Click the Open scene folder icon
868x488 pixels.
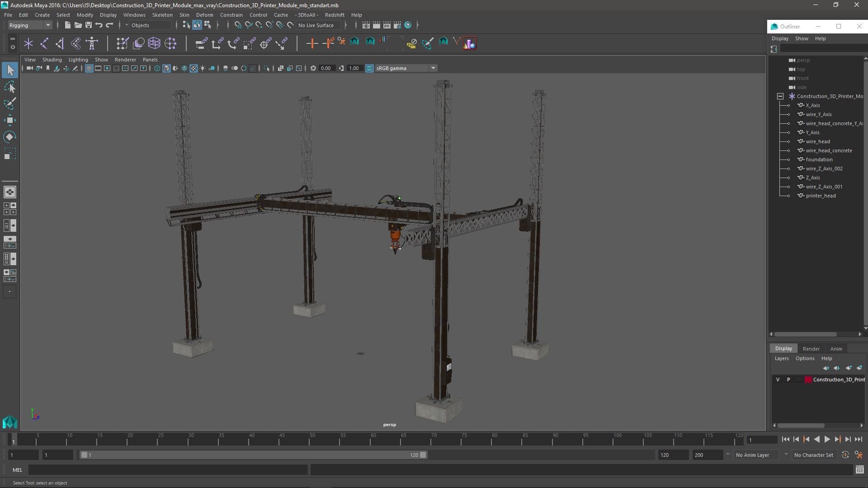tap(78, 25)
